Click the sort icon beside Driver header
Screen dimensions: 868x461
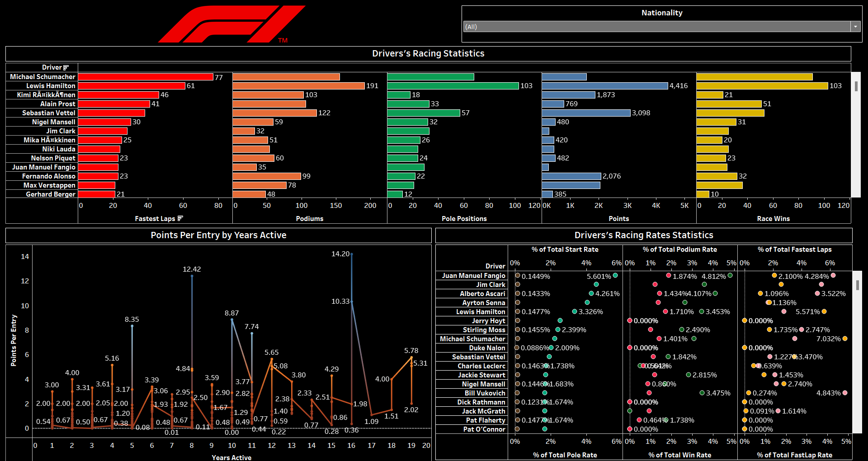tap(66, 68)
